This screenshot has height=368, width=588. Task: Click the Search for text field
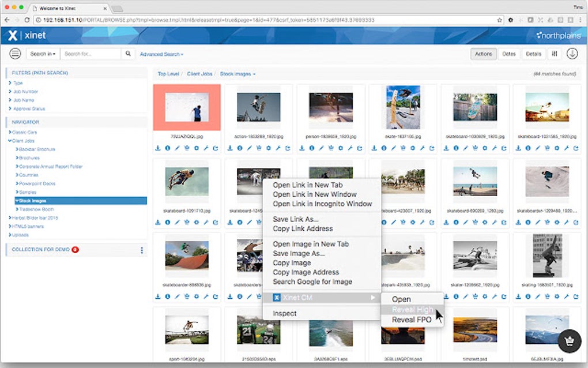[91, 54]
